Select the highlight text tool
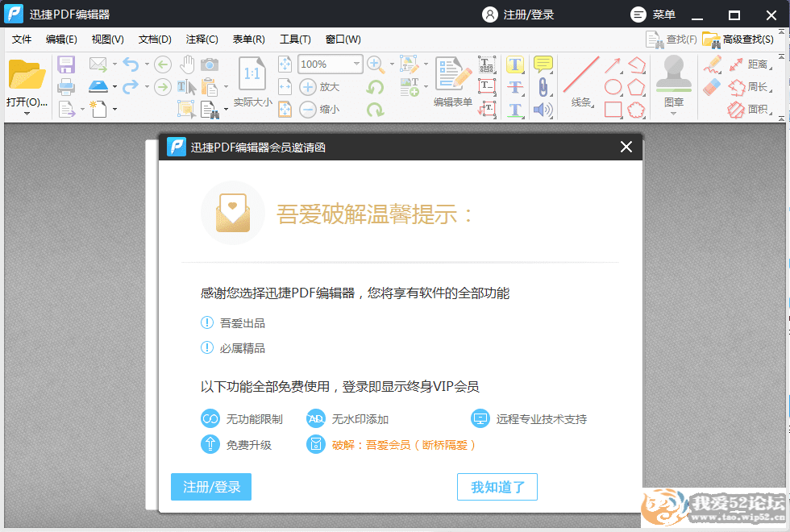 [x=515, y=64]
